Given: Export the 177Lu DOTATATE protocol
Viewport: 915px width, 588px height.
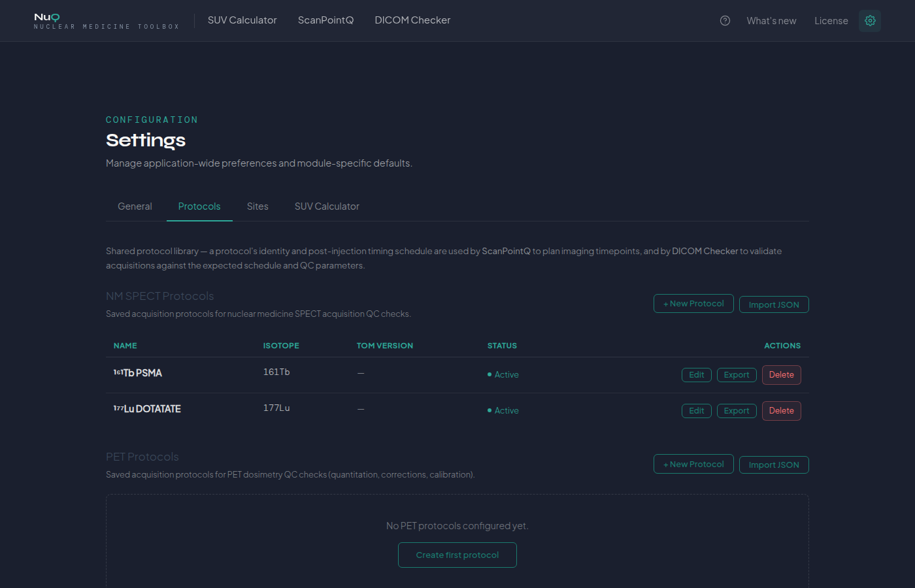Looking at the screenshot, I should [737, 411].
